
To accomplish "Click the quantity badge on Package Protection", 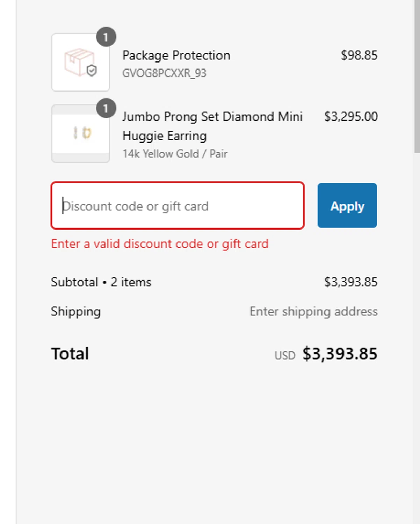I will click(106, 37).
